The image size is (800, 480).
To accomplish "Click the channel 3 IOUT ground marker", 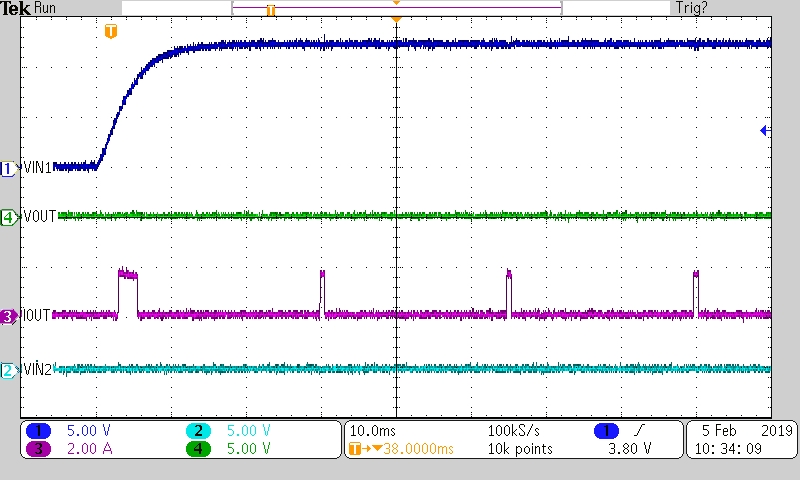I will click(x=9, y=316).
